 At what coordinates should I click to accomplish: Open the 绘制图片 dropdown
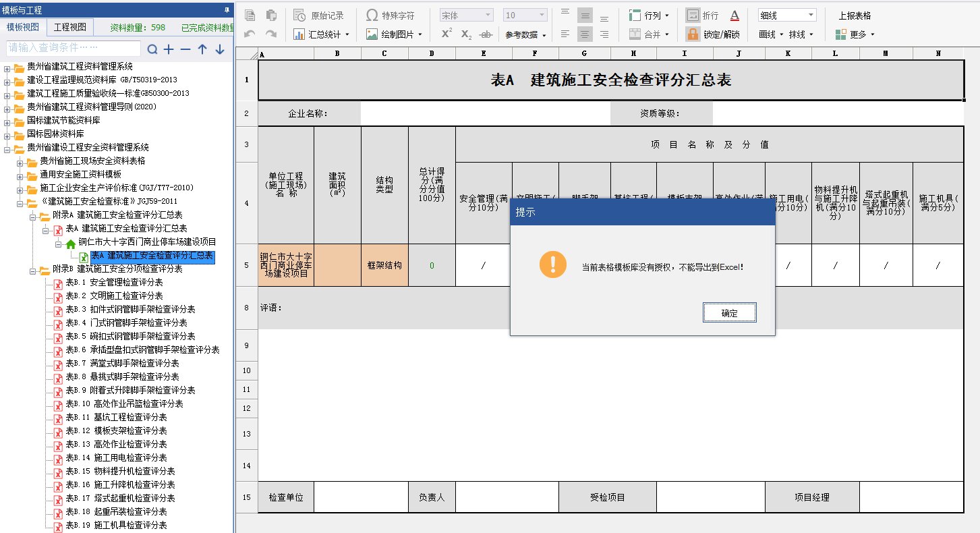click(394, 34)
